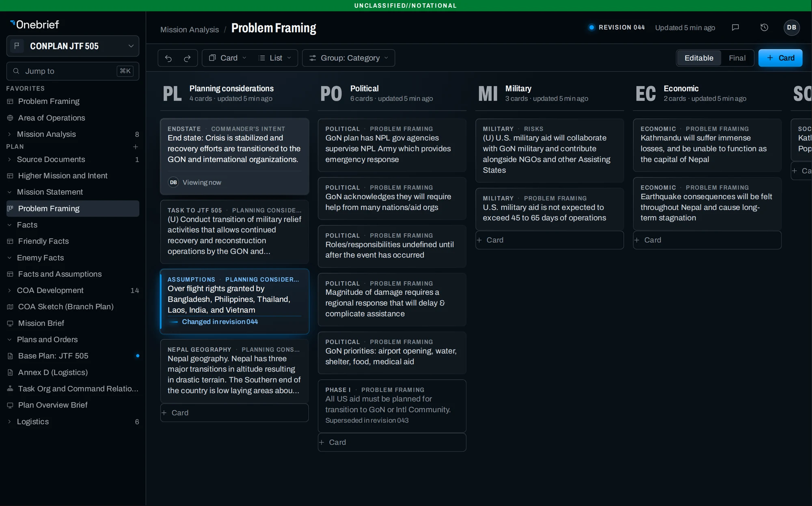812x506 pixels.
Task: Open Problem Framing under Favorites
Action: [x=73, y=101]
